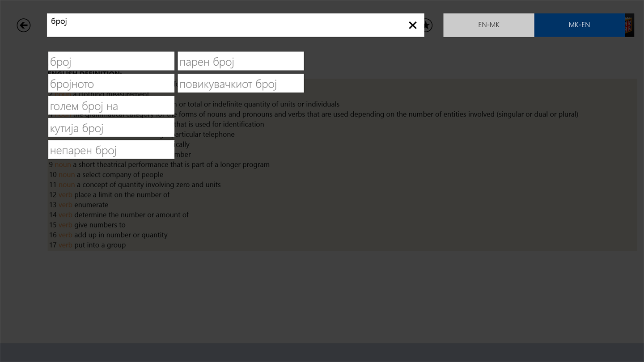Select the MK-EN translation direction

coord(579,25)
